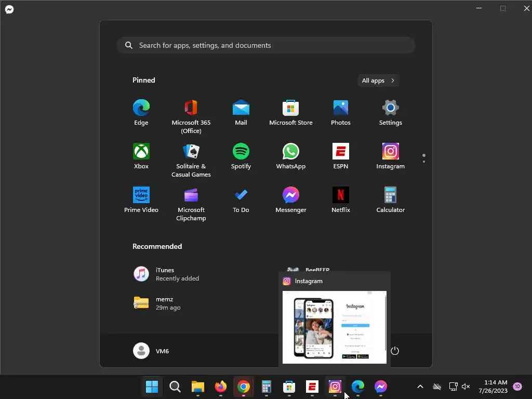Open taskbar Search

[175, 387]
